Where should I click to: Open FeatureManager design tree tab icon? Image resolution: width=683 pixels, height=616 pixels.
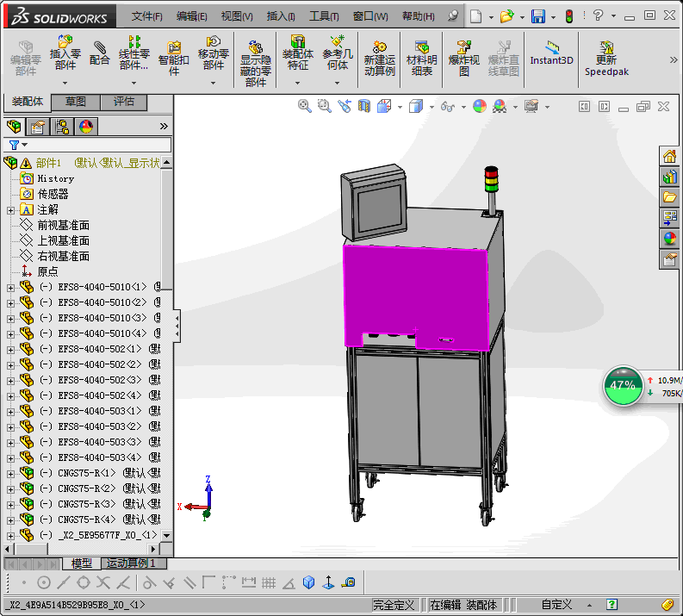click(x=14, y=127)
